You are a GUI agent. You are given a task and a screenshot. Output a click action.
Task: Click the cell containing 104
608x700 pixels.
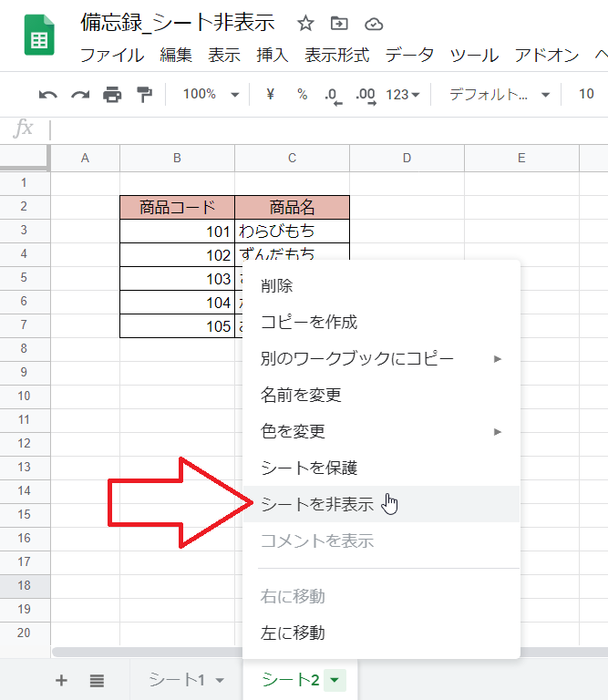(177, 303)
